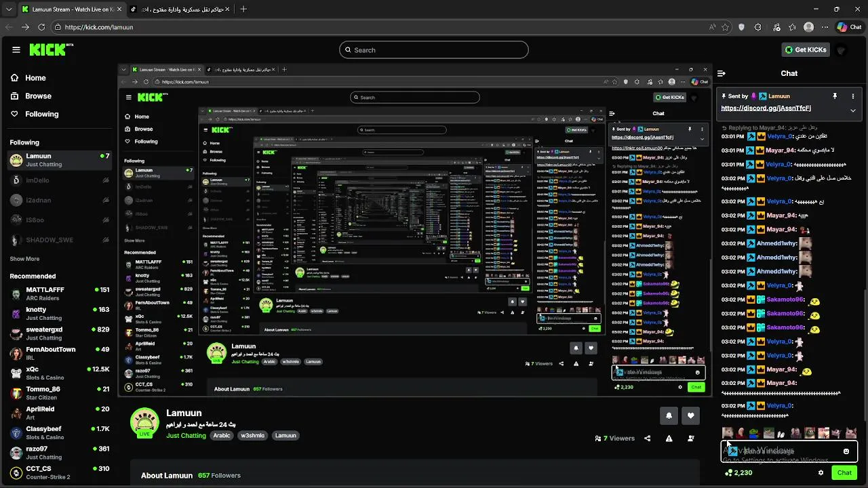
Task: Click the share icon beside the large 7 Viewers count
Action: click(647, 439)
